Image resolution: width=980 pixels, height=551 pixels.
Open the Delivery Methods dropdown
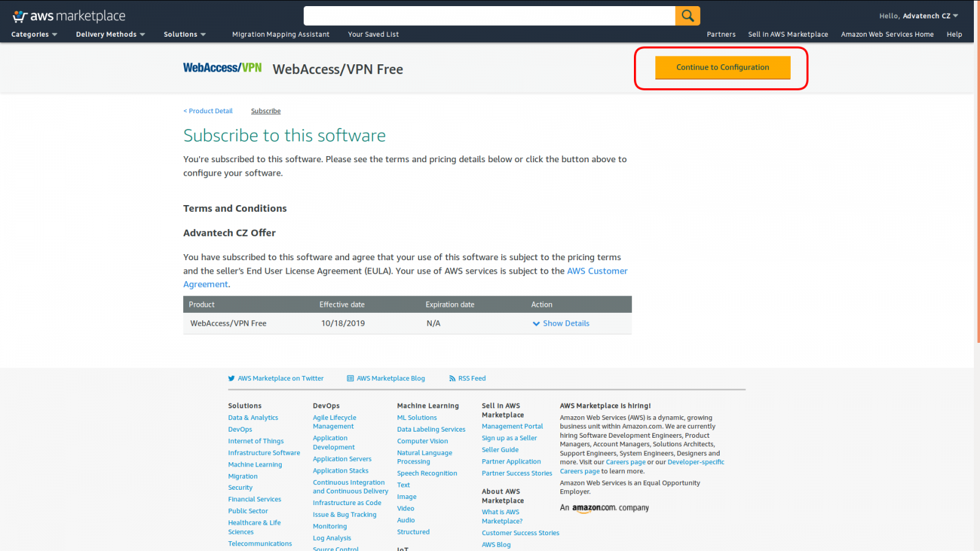click(110, 34)
